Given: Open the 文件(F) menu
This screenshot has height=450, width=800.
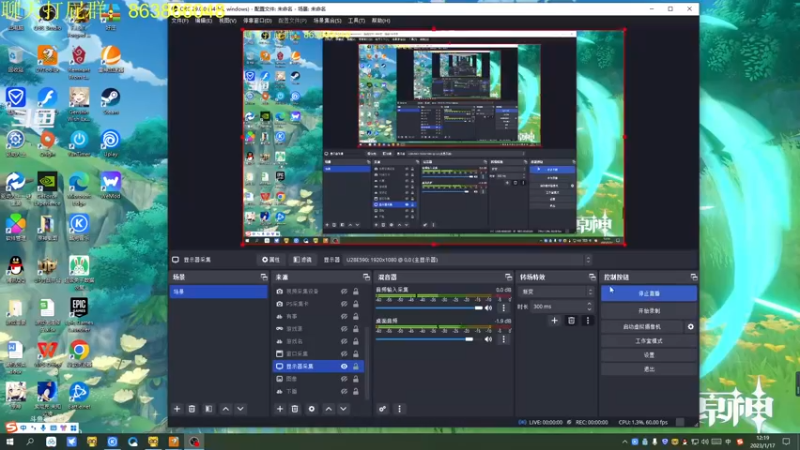Looking at the screenshot, I should click(180, 20).
